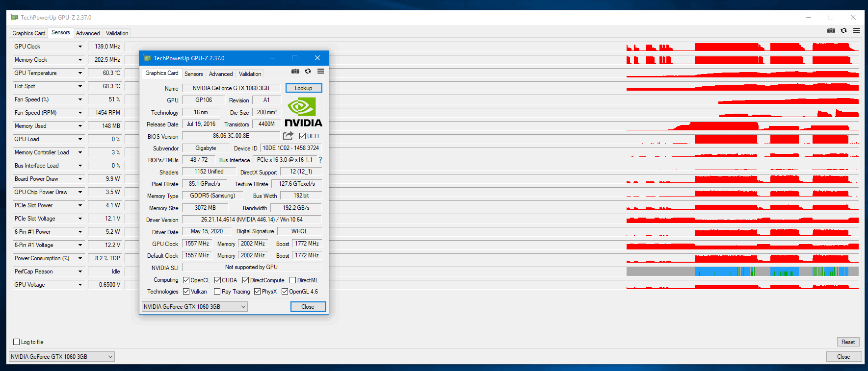Image resolution: width=868 pixels, height=371 pixels.
Task: Click the Lookup button
Action: pos(304,88)
